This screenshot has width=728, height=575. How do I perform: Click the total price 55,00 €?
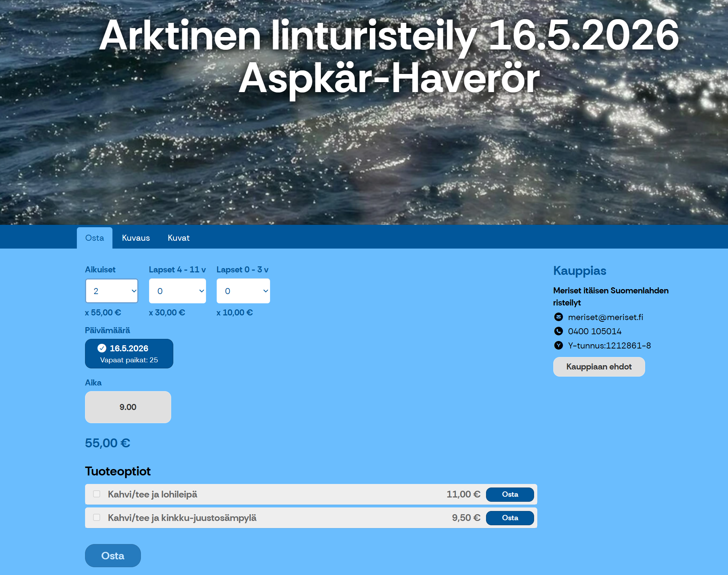pos(107,443)
